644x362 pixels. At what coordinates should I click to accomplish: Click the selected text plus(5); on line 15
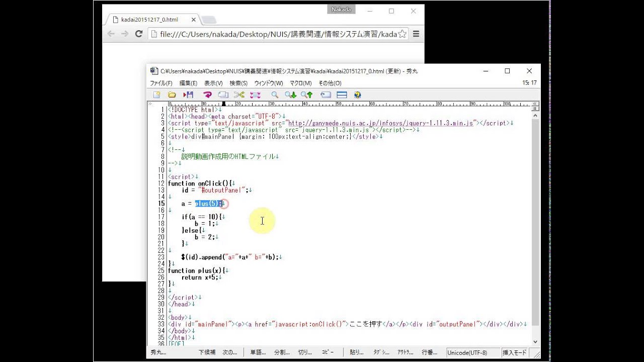point(208,204)
